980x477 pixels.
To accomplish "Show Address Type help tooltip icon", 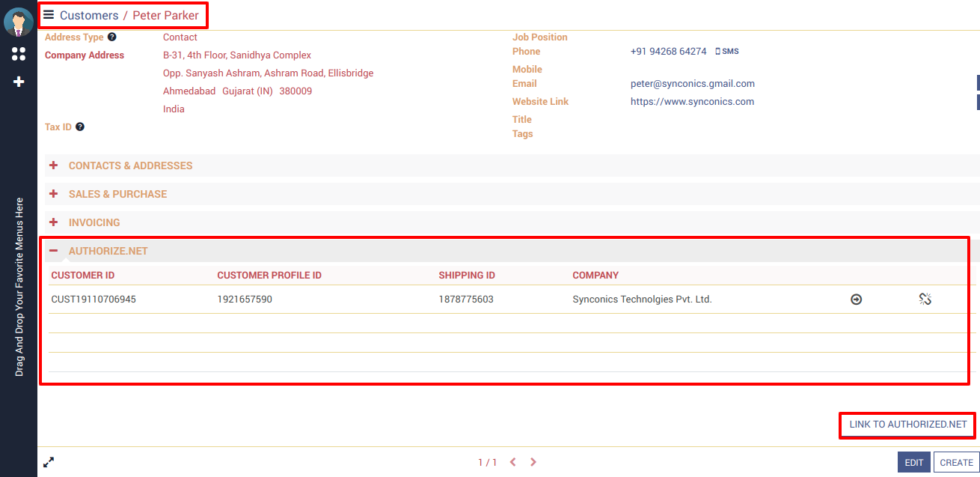I will pos(111,37).
